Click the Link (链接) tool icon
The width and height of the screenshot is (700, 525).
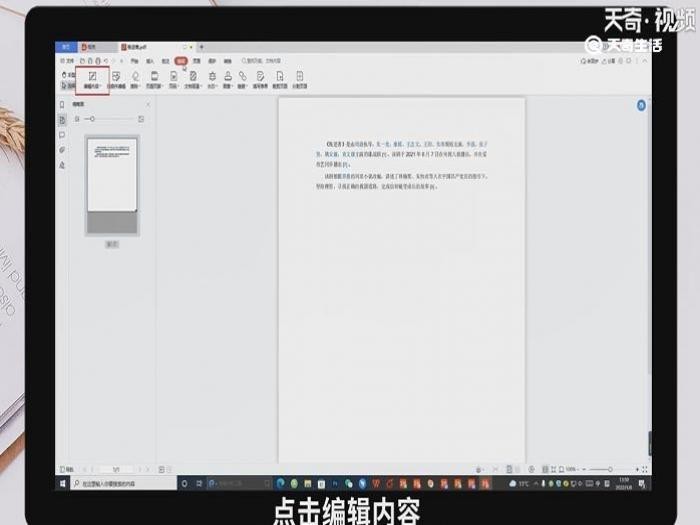(x=243, y=78)
